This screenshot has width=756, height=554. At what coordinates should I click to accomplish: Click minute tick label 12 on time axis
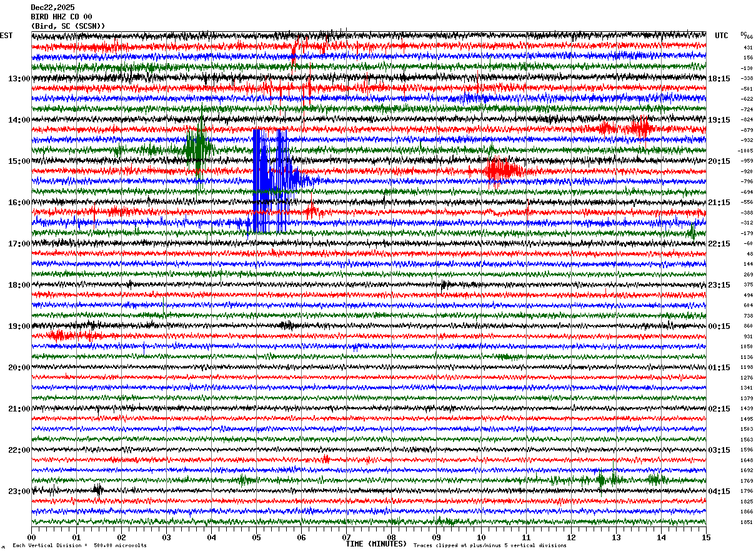[571, 537]
